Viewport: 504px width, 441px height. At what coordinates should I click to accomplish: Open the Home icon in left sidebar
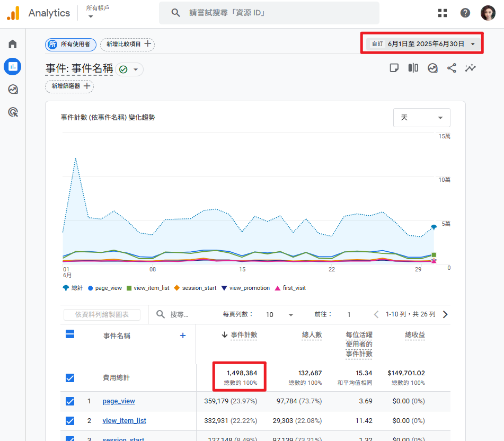13,44
